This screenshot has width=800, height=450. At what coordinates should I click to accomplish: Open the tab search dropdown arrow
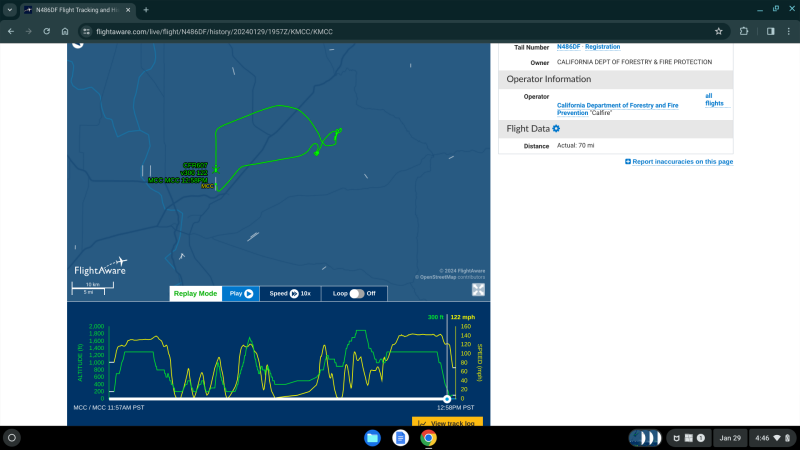coord(10,10)
